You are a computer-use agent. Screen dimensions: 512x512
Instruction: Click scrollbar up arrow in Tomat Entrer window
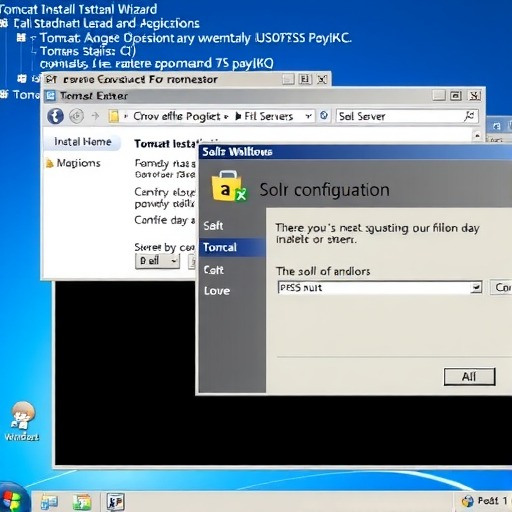(477, 136)
